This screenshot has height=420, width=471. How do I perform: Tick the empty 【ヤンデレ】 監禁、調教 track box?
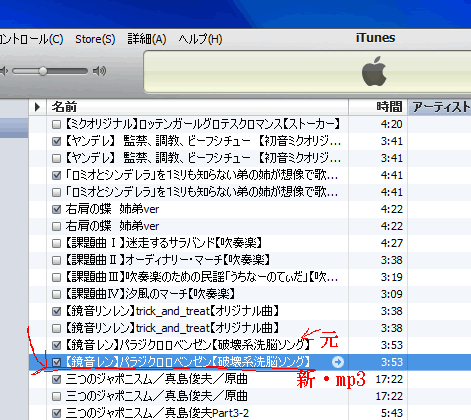coord(57,158)
